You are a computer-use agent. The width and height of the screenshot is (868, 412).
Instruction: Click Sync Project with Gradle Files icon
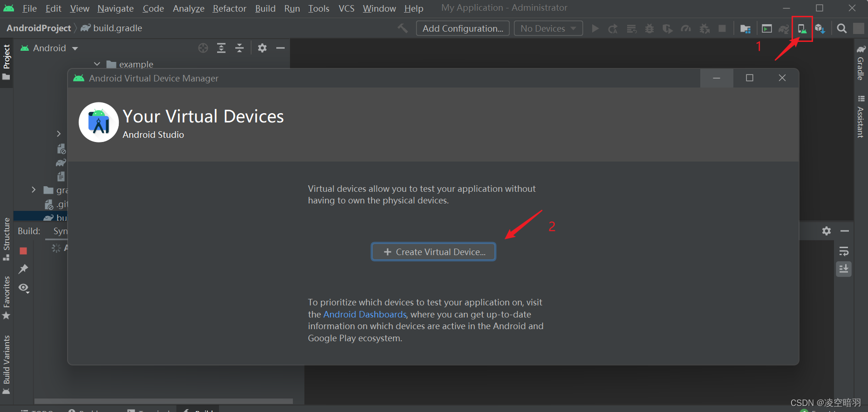[785, 29]
